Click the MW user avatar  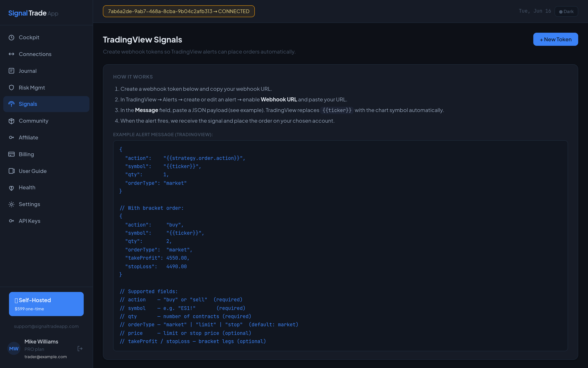[x=14, y=349]
